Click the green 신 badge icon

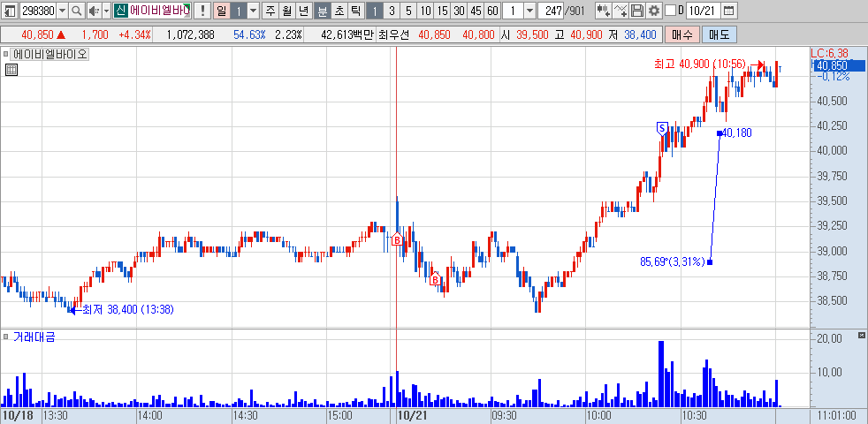121,11
